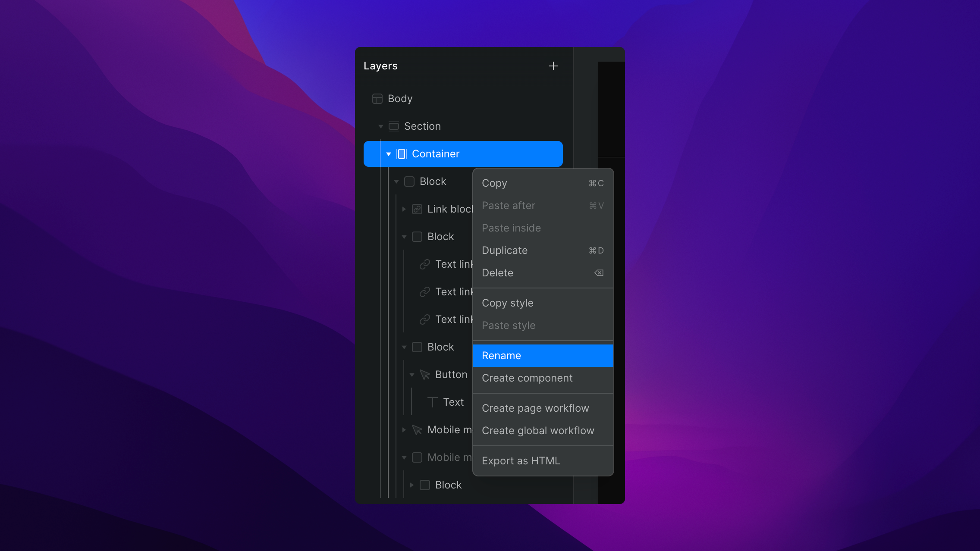The height and width of the screenshot is (551, 980).
Task: Click the link icon of first Text link
Action: 425,264
